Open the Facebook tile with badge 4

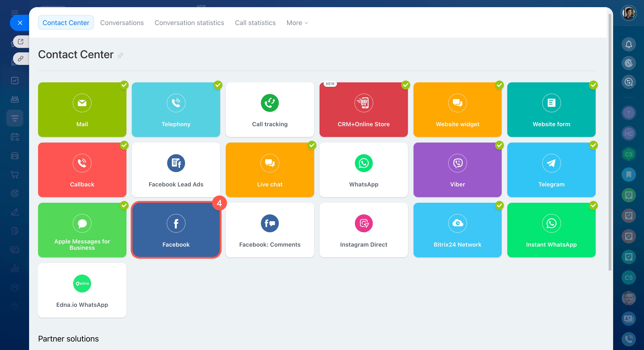[176, 230]
